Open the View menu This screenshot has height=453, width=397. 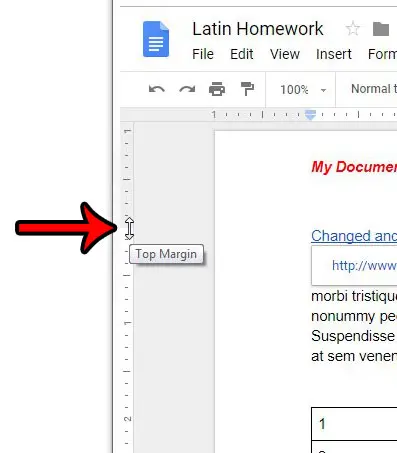[x=285, y=54]
